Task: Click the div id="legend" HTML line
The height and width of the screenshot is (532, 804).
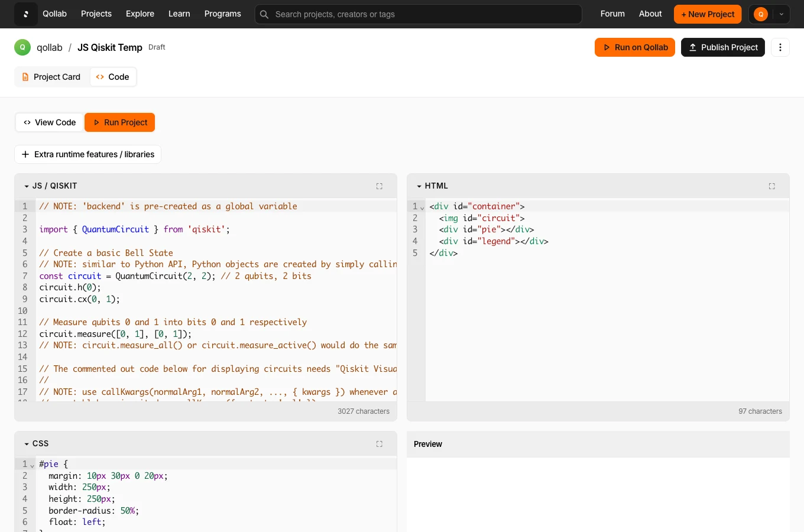Action: point(494,241)
